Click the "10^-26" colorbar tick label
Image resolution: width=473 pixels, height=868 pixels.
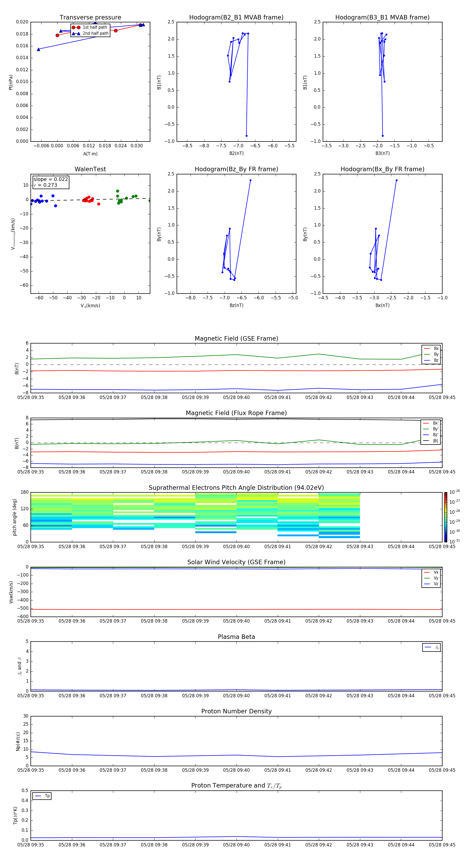[x=455, y=492]
